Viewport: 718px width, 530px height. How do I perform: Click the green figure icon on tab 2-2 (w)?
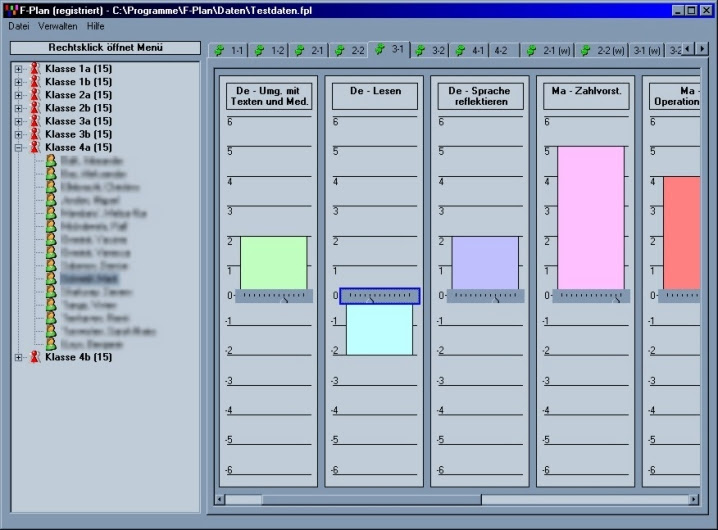coord(585,50)
